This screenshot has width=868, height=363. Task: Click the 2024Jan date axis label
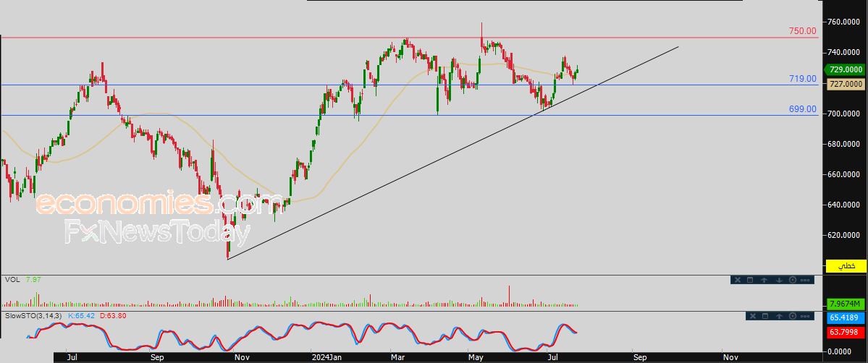[326, 357]
